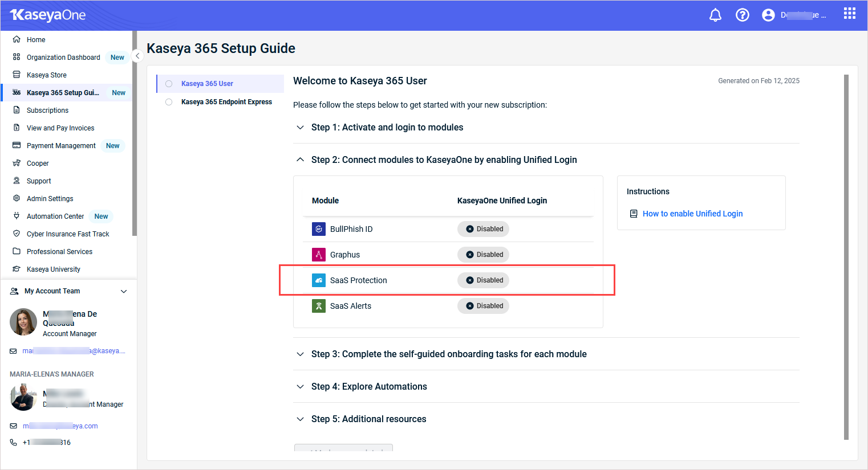868x470 pixels.
Task: Click the New badge beside Payment Management
Action: click(113, 146)
